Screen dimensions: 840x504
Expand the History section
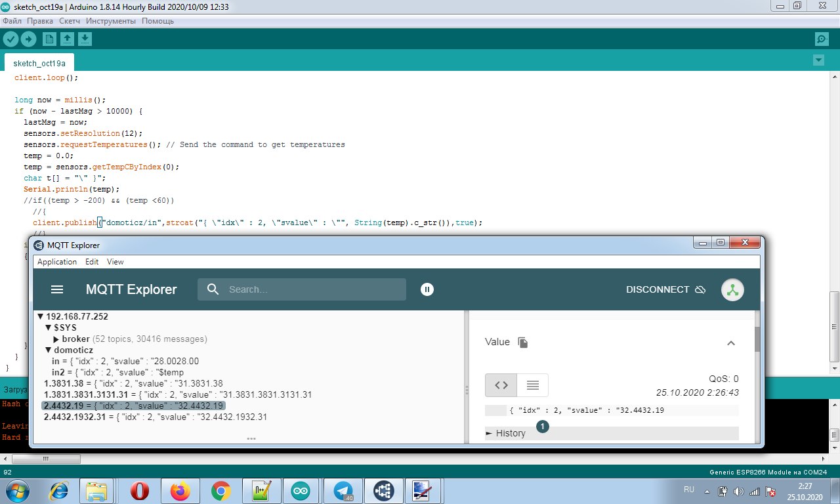point(612,433)
